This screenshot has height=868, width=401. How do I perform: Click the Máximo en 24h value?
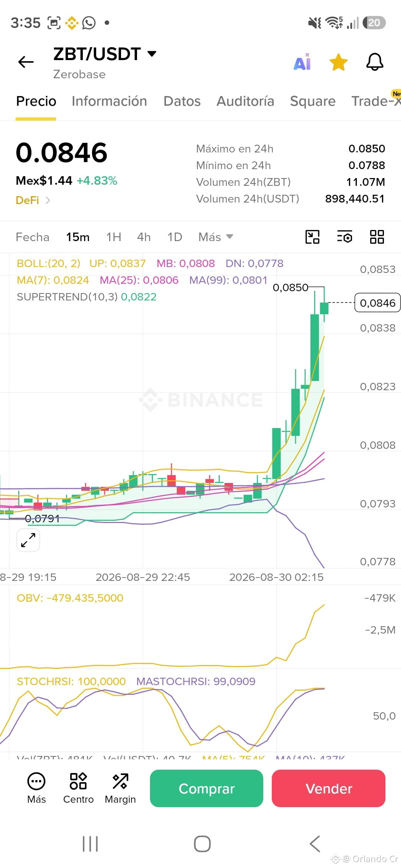(x=367, y=149)
